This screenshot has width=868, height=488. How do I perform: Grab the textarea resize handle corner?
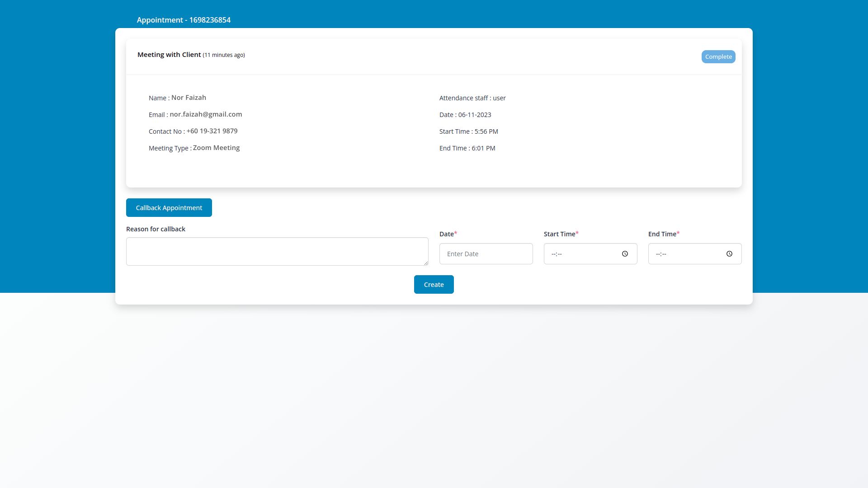click(x=426, y=263)
